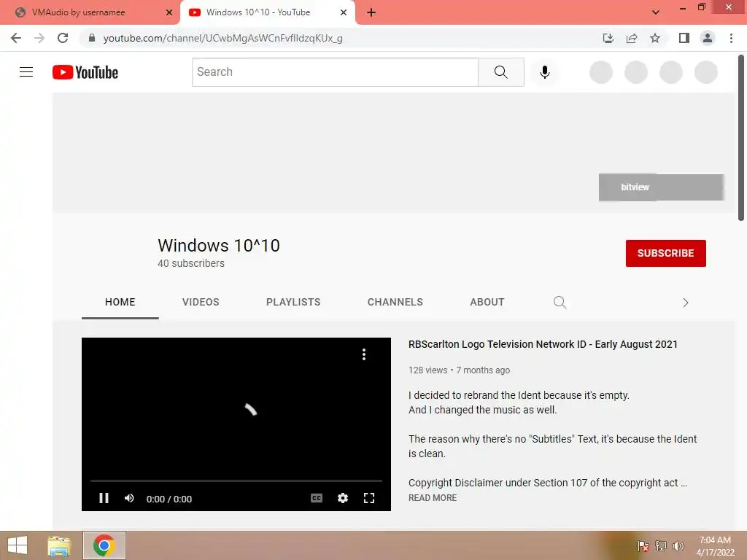Click Chrome icon in taskbar
The image size is (747, 560).
104,545
